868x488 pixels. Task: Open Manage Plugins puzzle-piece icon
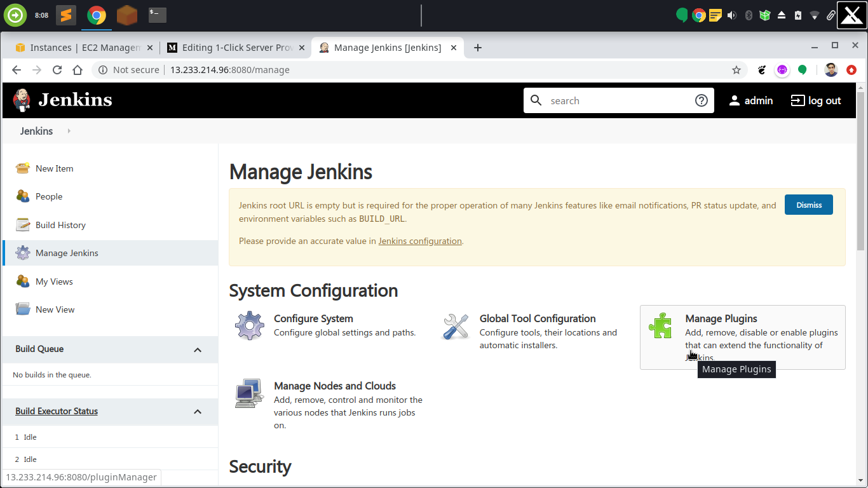point(660,325)
